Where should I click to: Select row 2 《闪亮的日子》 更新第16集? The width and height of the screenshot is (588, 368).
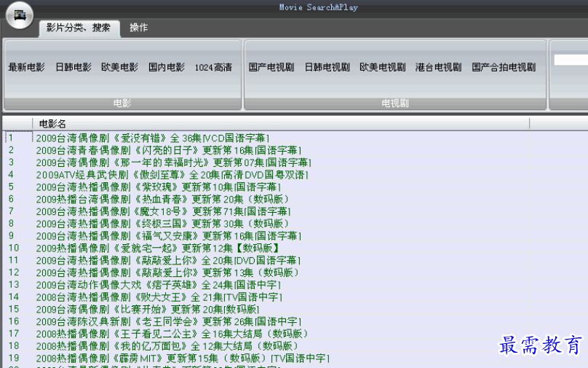click(169, 151)
